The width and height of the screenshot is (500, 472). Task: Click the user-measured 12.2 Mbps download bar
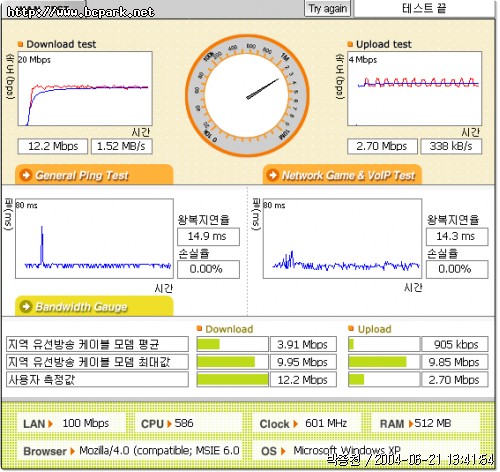point(232,380)
